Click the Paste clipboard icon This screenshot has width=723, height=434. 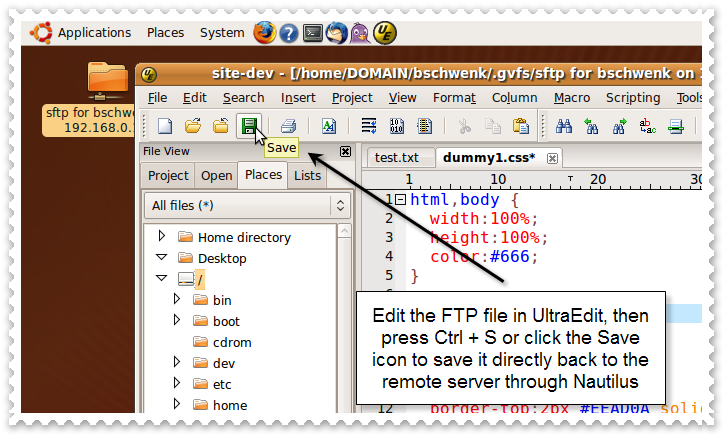tap(521, 125)
